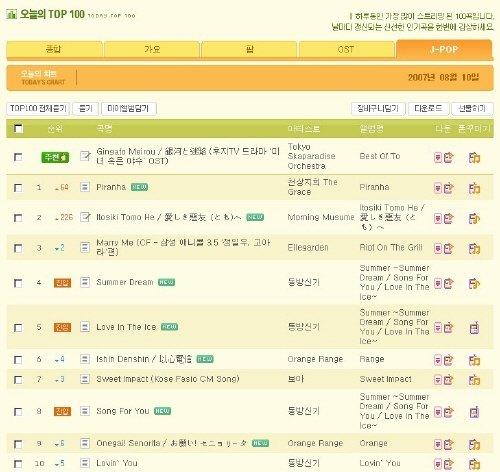
Task: Switch to the 종합 tab
Action: pos(54,49)
